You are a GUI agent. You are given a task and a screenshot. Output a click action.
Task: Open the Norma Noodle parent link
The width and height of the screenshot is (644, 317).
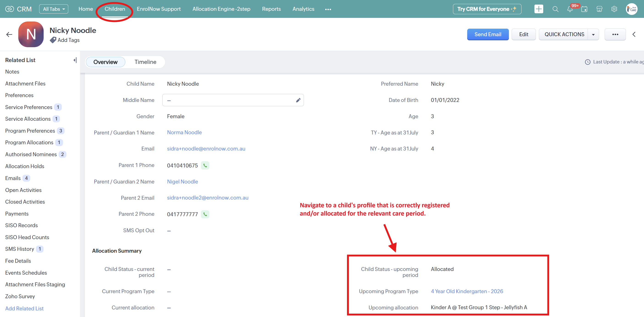click(x=184, y=132)
